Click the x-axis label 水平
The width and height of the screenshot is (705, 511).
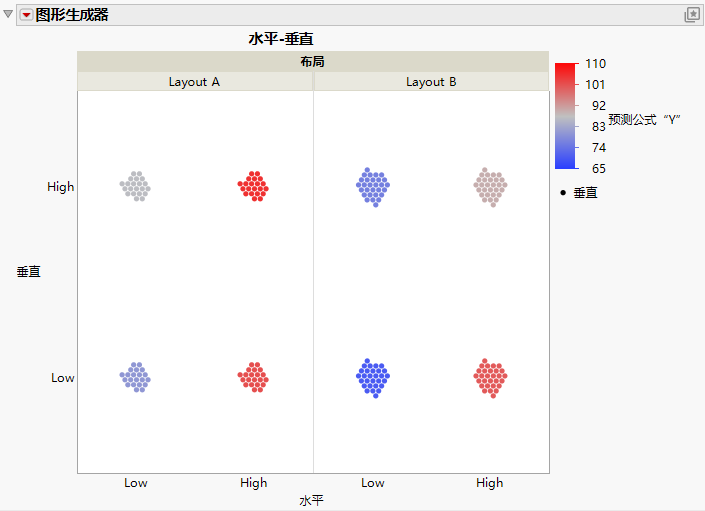(312, 500)
